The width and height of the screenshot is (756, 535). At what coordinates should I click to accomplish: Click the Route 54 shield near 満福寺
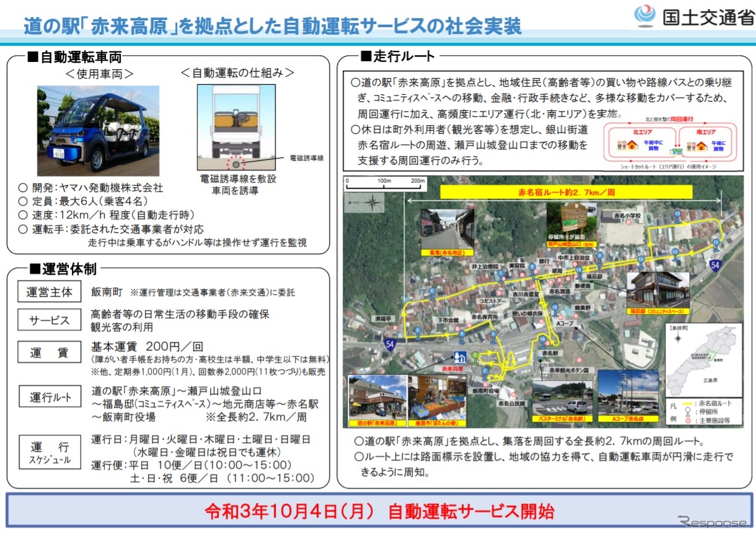[390, 344]
